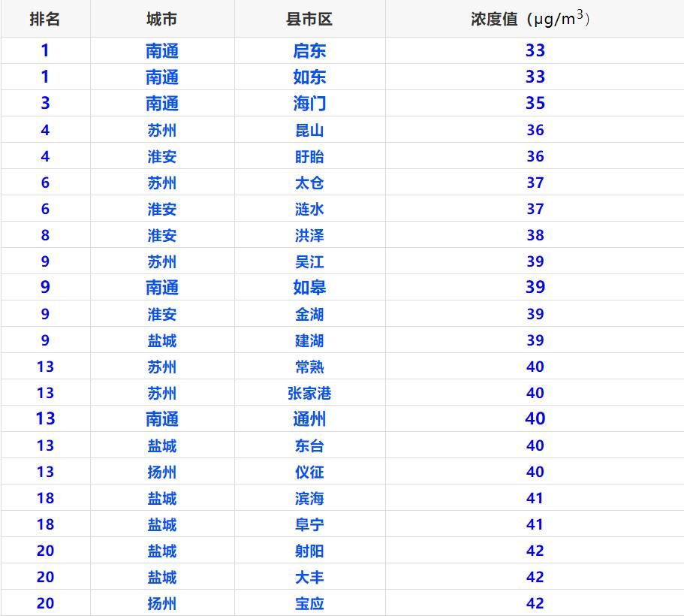Viewport: 684px width, 616px height.
Task: Click value 42 in the 大丰 row
Action: click(535, 577)
